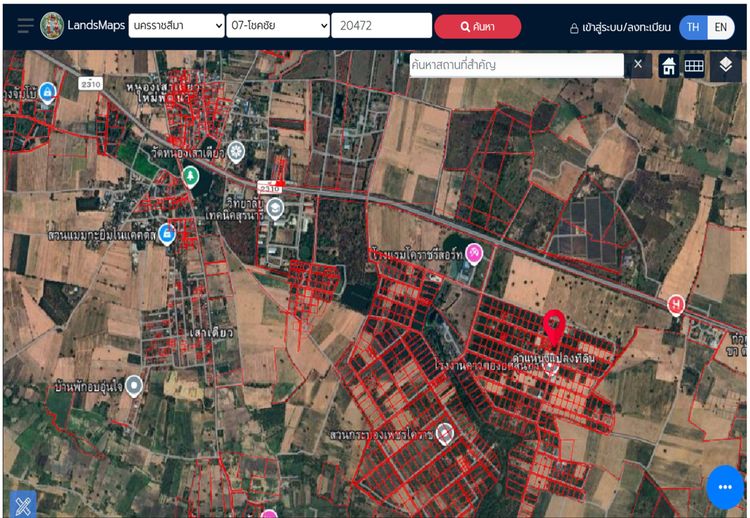Open the map layers icon
This screenshot has width=750, height=518.
pos(726,65)
